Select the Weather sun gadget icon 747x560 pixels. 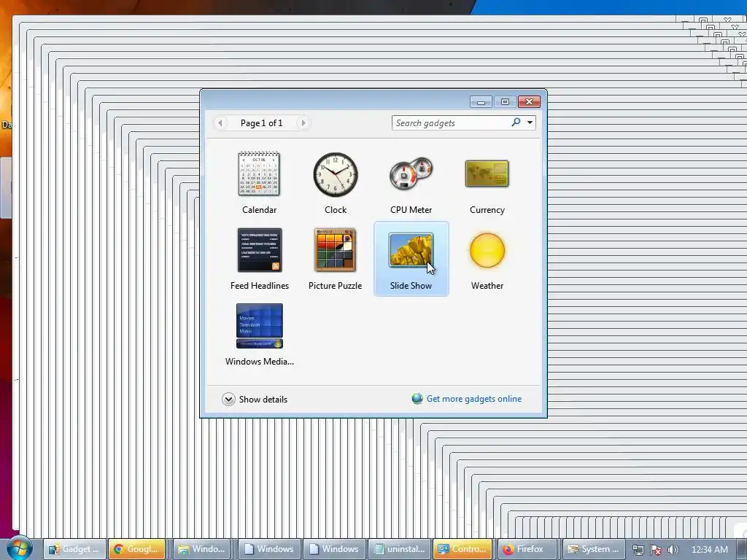(x=487, y=250)
